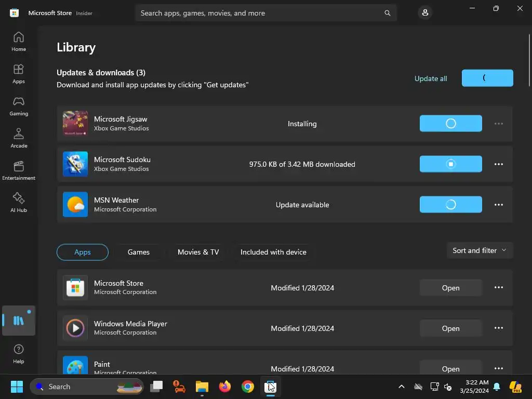Click MSN Weather title text
Screen dimensions: 532x399
pos(116,200)
